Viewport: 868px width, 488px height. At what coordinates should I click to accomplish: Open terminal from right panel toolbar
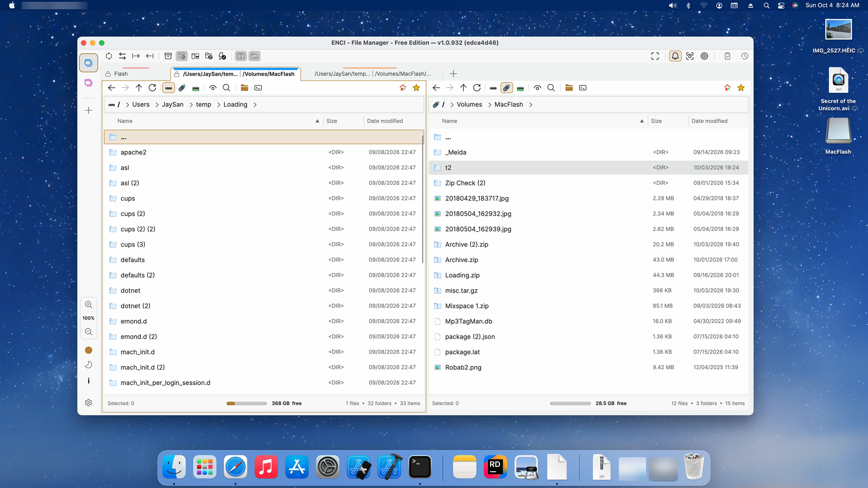point(583,88)
